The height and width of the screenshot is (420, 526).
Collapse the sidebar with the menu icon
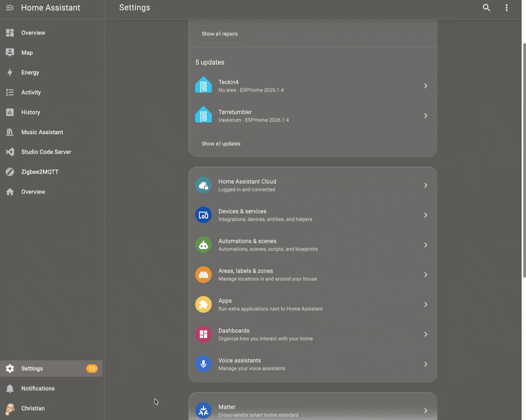point(10,8)
